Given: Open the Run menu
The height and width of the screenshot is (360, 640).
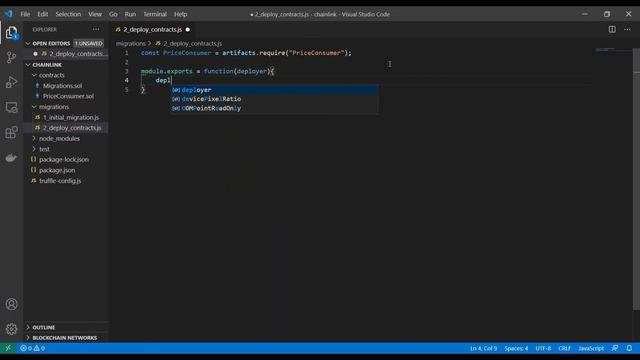Looking at the screenshot, I should (130, 14).
